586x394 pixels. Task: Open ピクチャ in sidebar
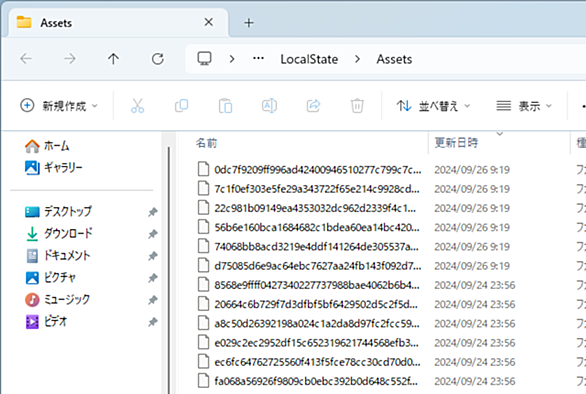[x=50, y=278]
